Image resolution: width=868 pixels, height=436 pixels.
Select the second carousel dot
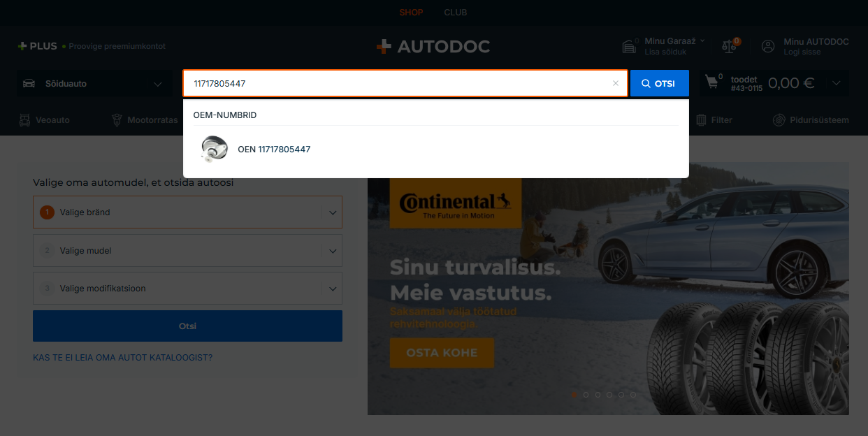tap(586, 395)
